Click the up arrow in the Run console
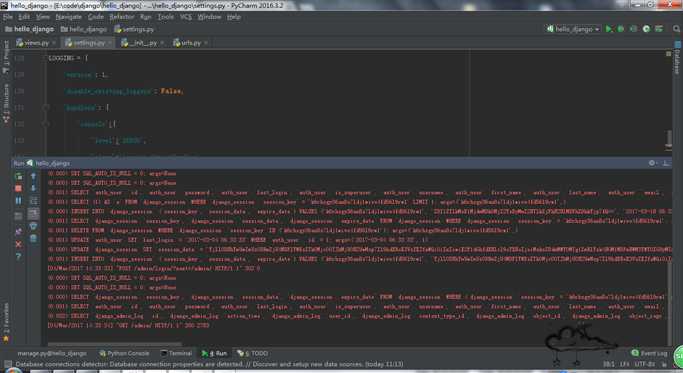Viewport: 683px width, 373px height. (34, 176)
